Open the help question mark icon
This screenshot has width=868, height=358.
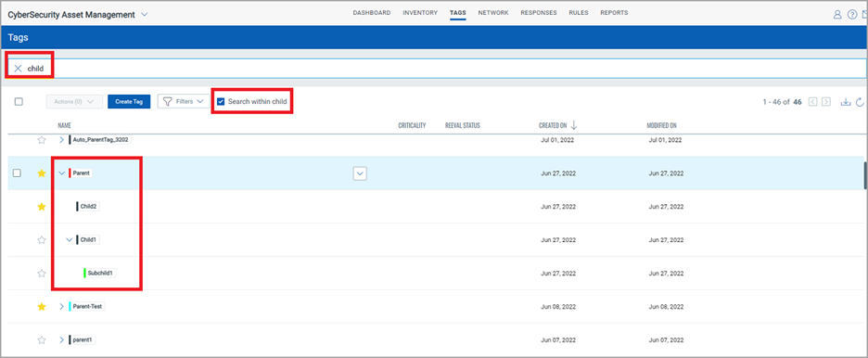click(x=852, y=15)
